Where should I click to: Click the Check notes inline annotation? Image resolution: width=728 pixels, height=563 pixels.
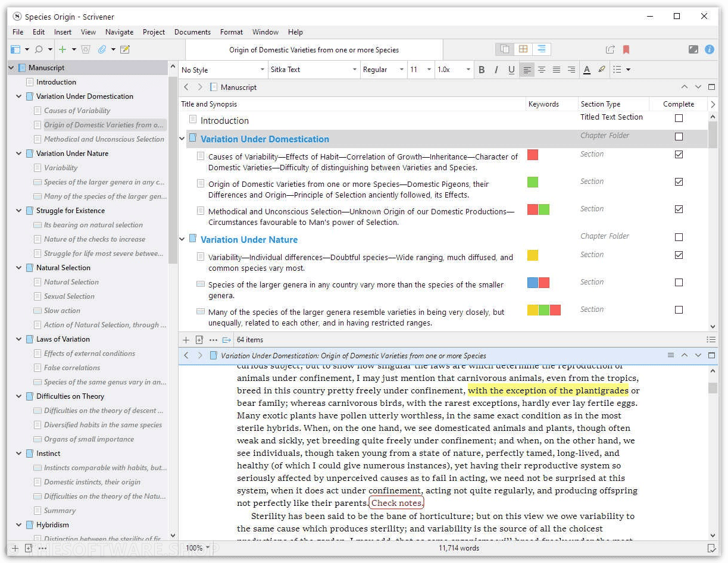(396, 503)
